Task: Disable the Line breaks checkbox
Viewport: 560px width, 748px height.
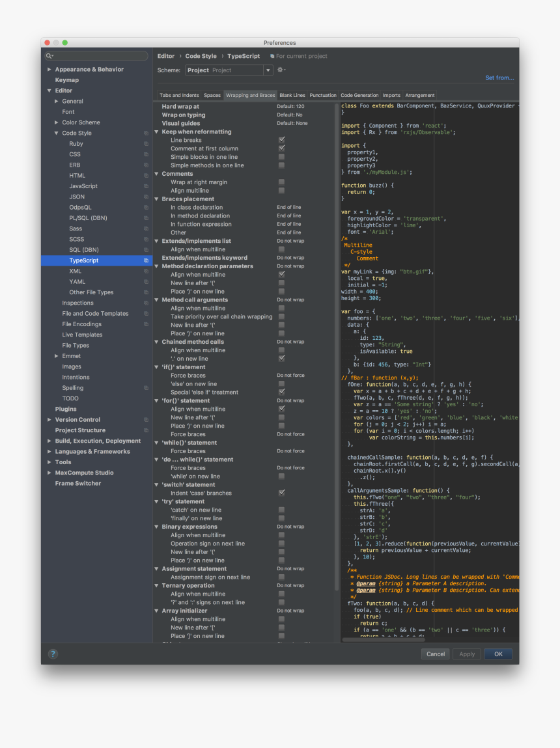Action: 281,140
